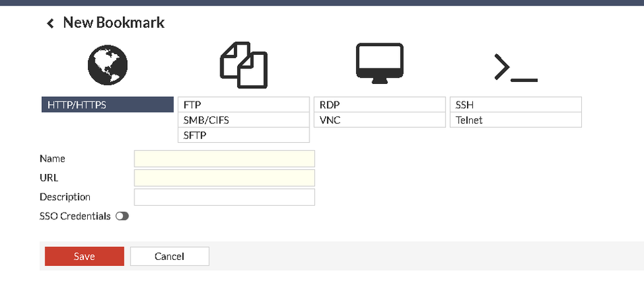Cancel the new bookmark form
The height and width of the screenshot is (289, 644).
click(x=170, y=257)
